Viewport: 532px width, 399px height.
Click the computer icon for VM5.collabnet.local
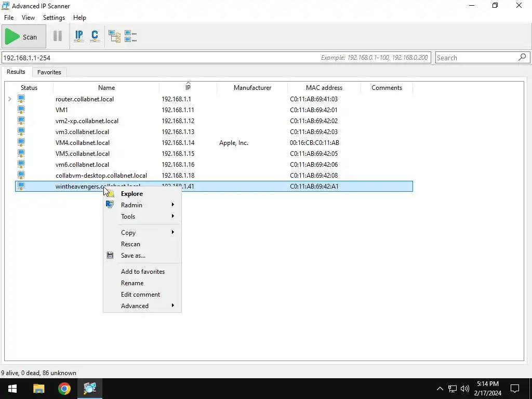pos(21,153)
